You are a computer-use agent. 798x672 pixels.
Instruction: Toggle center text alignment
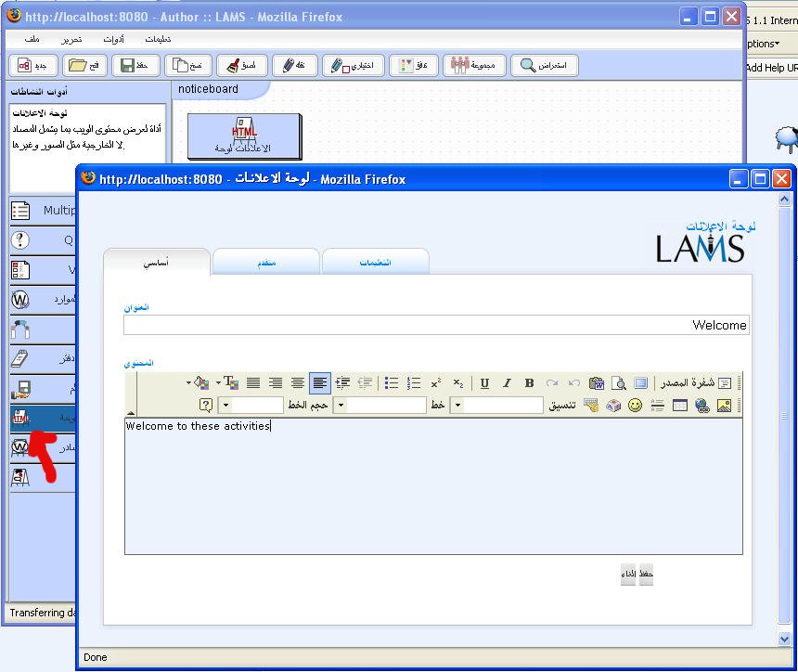coord(297,383)
